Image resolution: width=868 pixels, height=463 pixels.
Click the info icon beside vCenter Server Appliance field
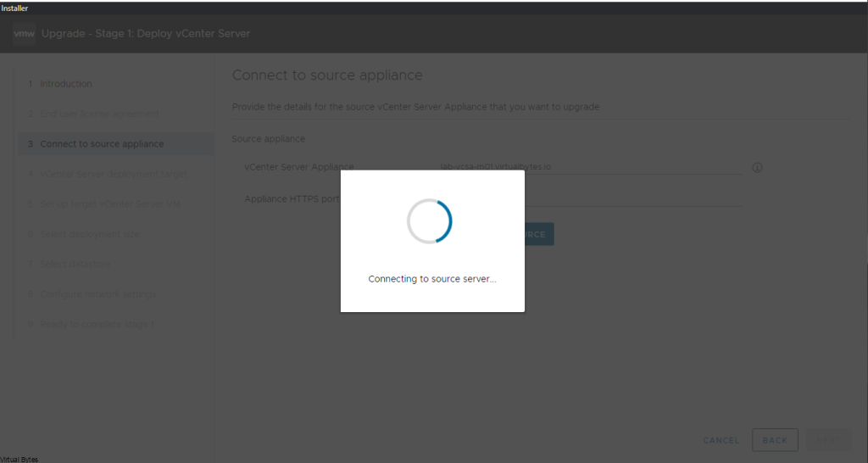click(x=757, y=167)
